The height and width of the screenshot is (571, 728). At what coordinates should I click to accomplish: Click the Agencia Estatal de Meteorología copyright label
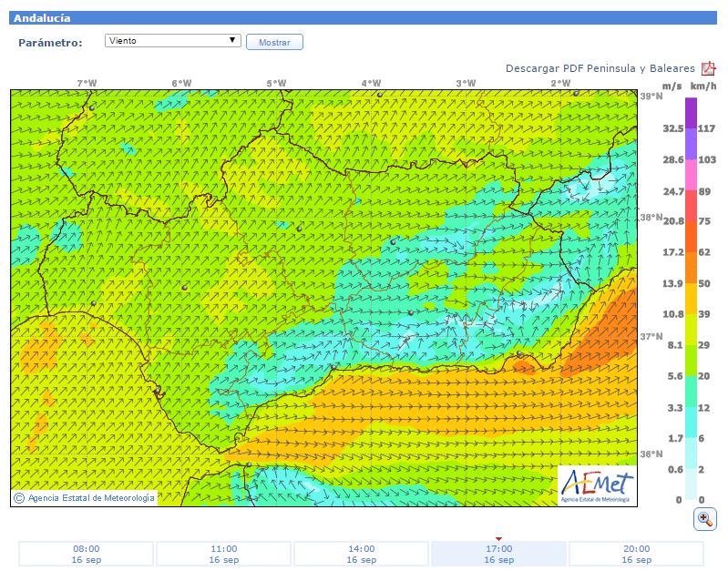click(x=84, y=497)
